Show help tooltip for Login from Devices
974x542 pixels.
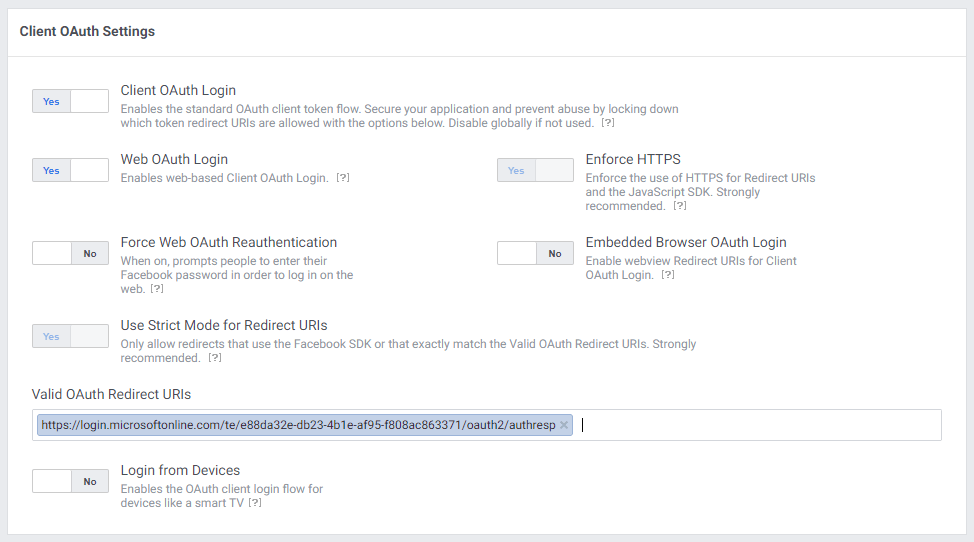pyautogui.click(x=255, y=503)
